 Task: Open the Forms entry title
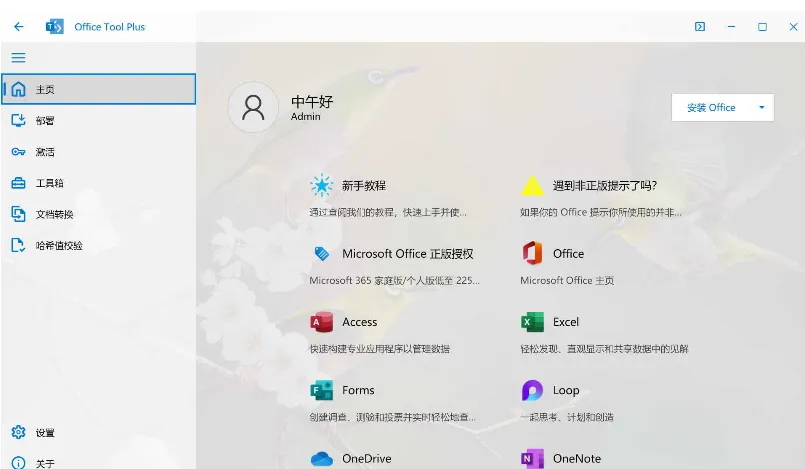click(358, 390)
